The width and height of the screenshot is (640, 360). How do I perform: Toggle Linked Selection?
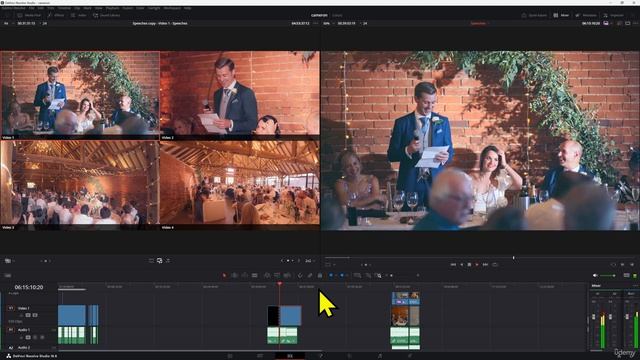coord(310,276)
